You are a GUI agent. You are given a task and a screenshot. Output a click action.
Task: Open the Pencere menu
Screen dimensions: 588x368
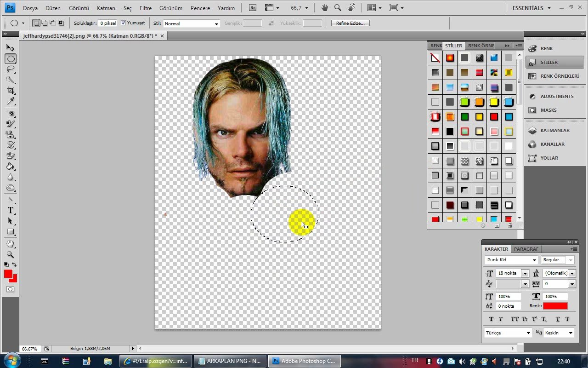tap(200, 8)
